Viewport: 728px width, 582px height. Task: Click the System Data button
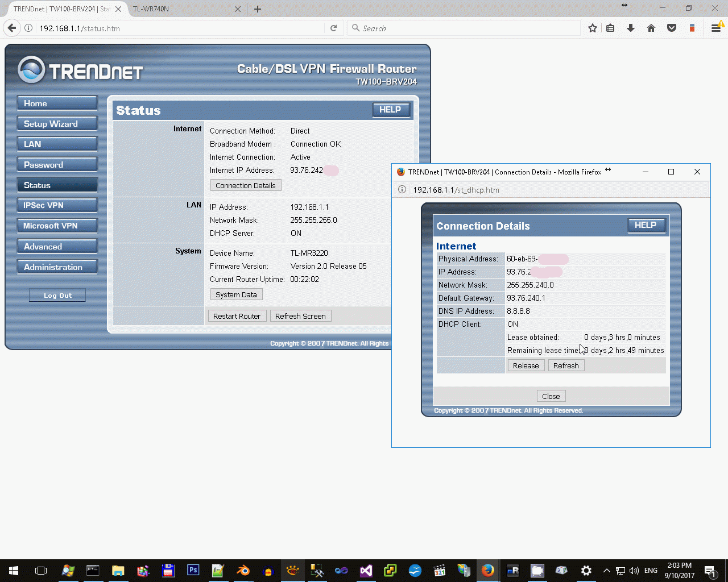[x=236, y=294]
